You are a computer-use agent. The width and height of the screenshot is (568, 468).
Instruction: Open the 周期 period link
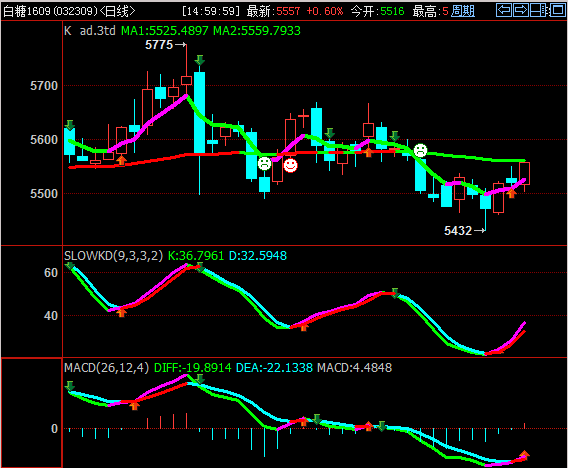point(463,11)
